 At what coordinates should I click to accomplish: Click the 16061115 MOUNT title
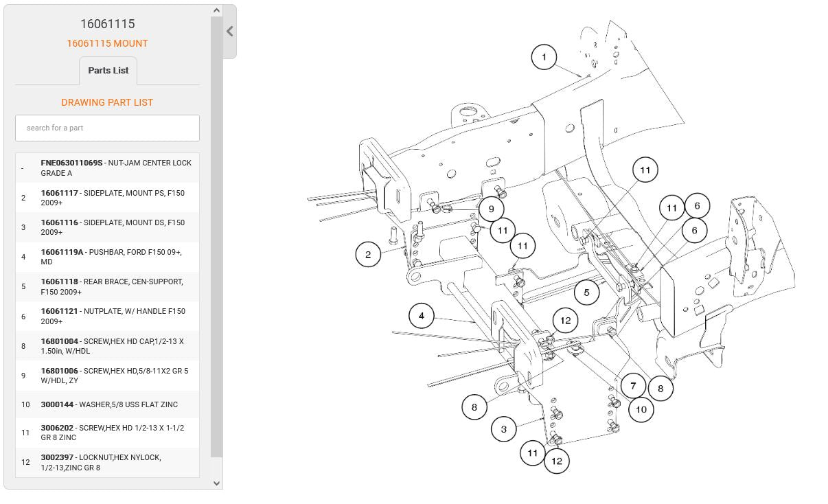coord(107,43)
